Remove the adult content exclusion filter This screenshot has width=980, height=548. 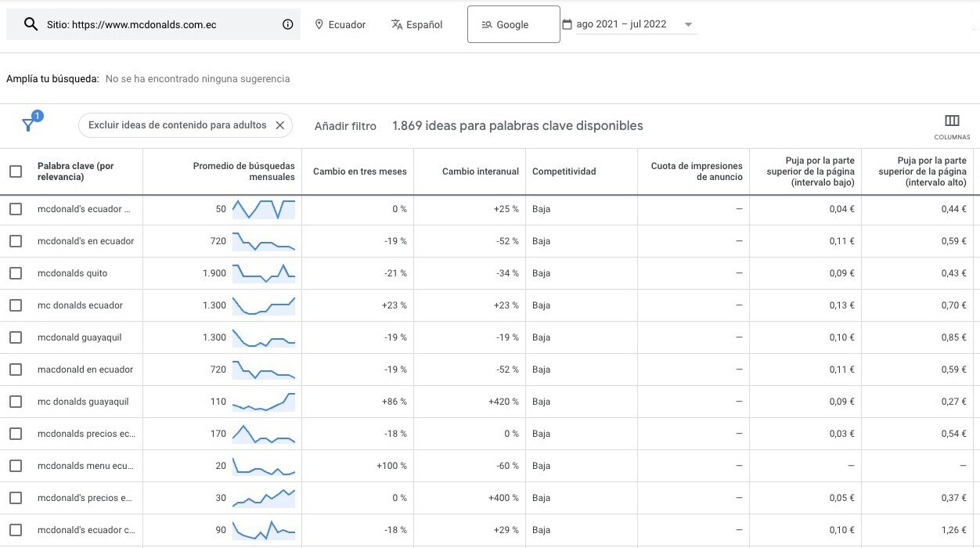279,125
